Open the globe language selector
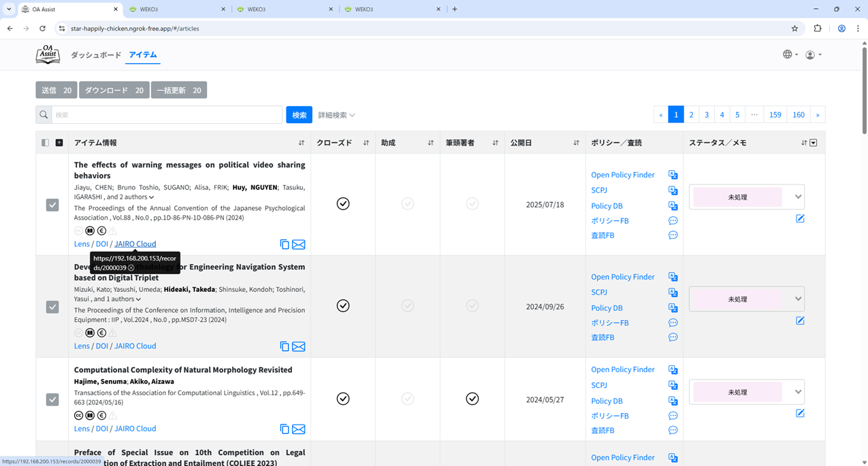Image resolution: width=868 pixels, height=466 pixels. (788, 54)
